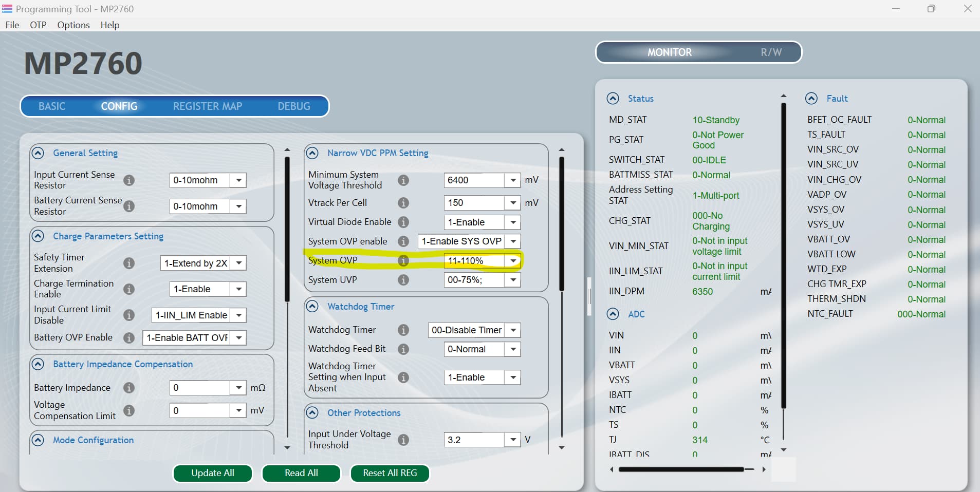Open the Help menu
This screenshot has height=492, width=980.
click(110, 25)
